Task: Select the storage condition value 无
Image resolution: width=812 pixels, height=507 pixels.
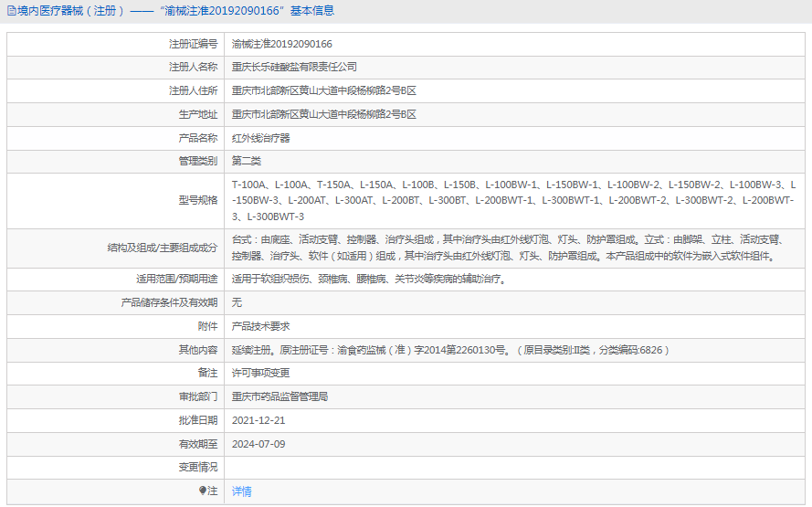Action: click(237, 302)
